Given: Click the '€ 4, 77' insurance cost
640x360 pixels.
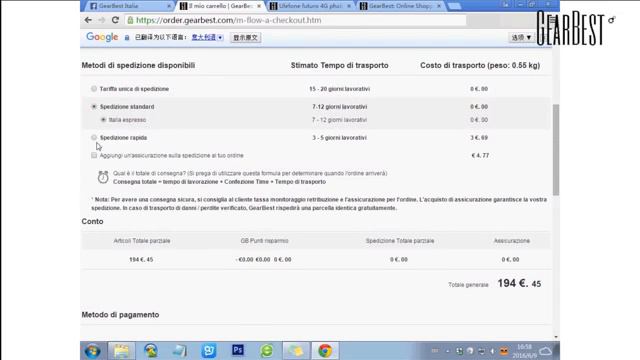Looking at the screenshot, I should 480,156.
